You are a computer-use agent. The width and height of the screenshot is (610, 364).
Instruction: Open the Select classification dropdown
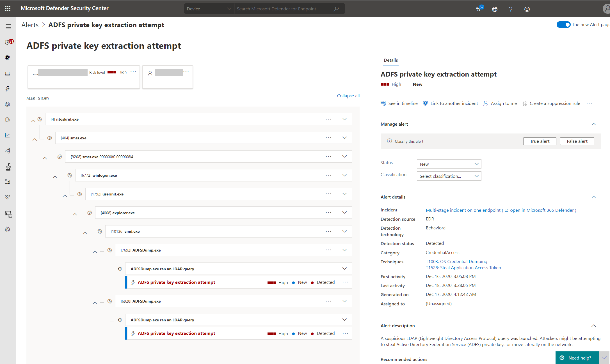pyautogui.click(x=449, y=176)
